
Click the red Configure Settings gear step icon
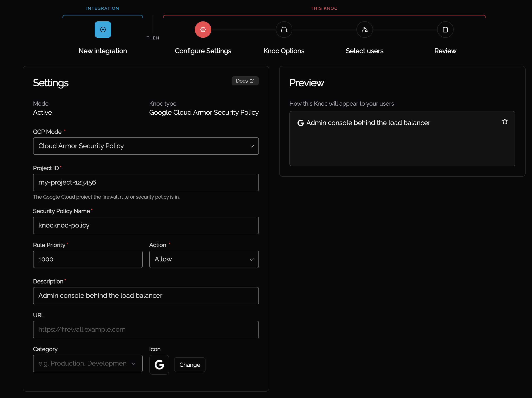click(203, 30)
